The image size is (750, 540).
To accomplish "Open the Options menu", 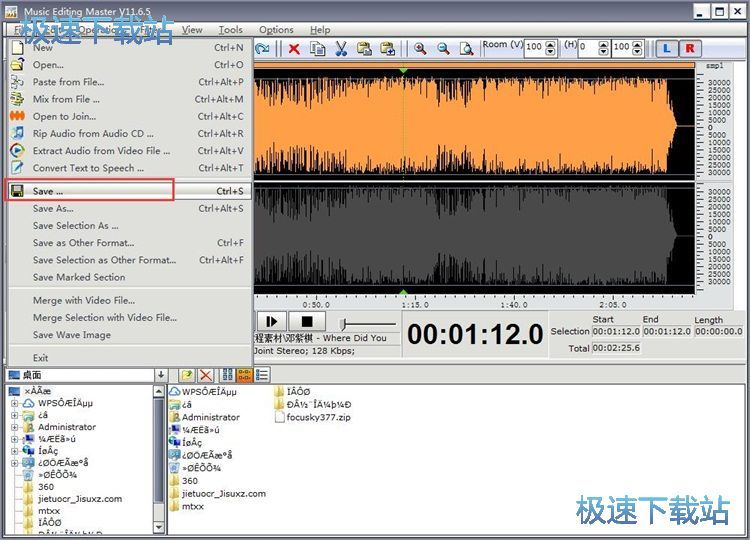I will point(276,30).
